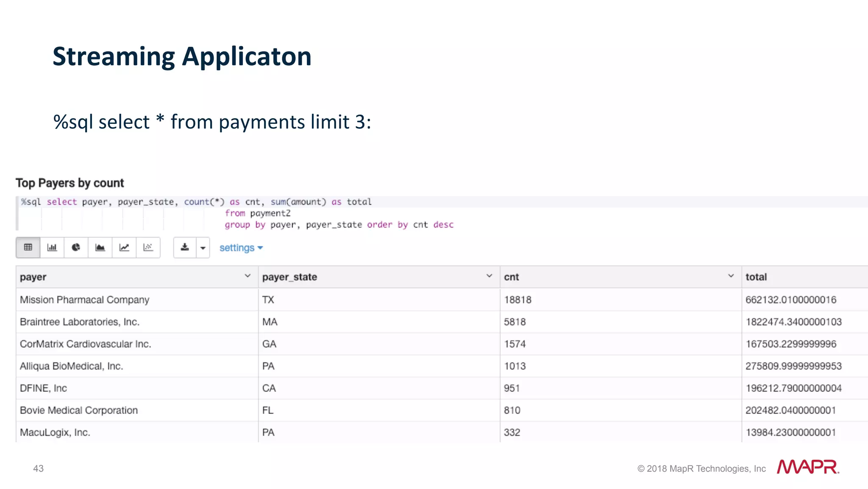Open payer column header menu chevron
Screen dimensions: 868x489
248,276
